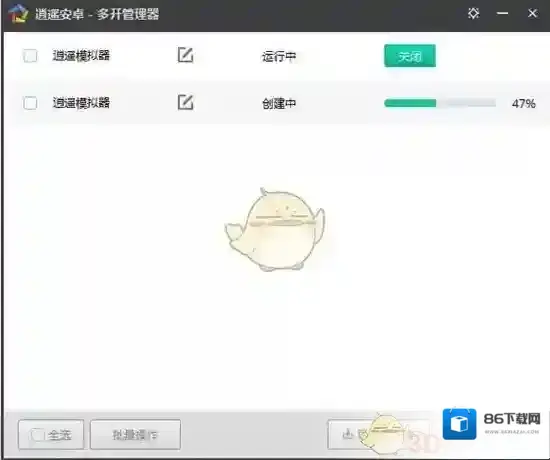Click the name 逍遥模拟器 in the running row
550x460 pixels.
(x=81, y=55)
